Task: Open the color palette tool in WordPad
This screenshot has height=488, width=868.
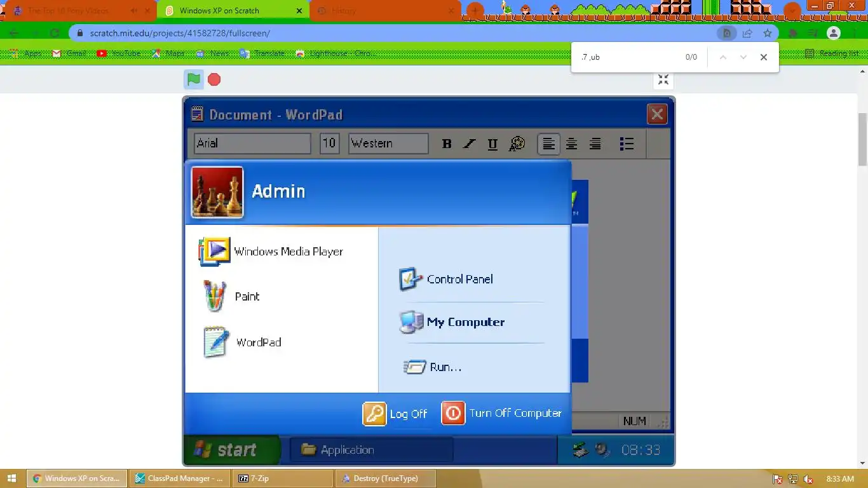Action: click(517, 144)
